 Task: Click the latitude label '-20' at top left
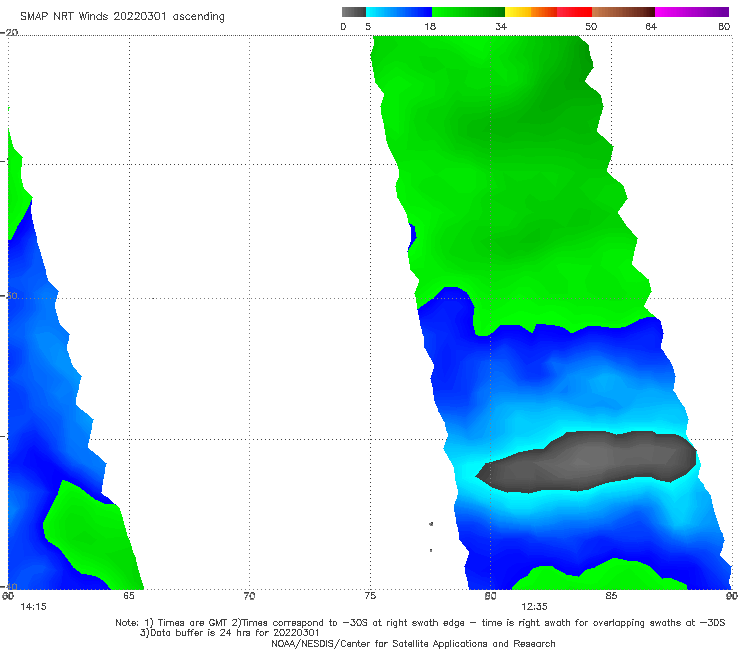pos(9,32)
